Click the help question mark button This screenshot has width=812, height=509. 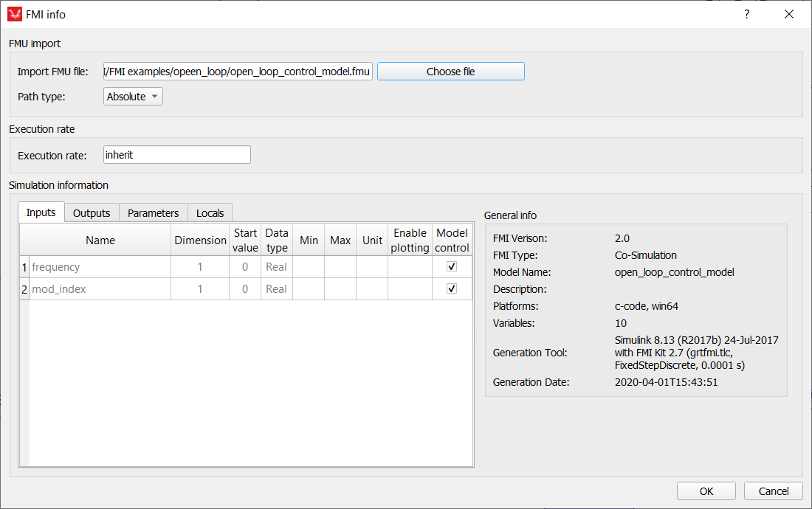[747, 15]
